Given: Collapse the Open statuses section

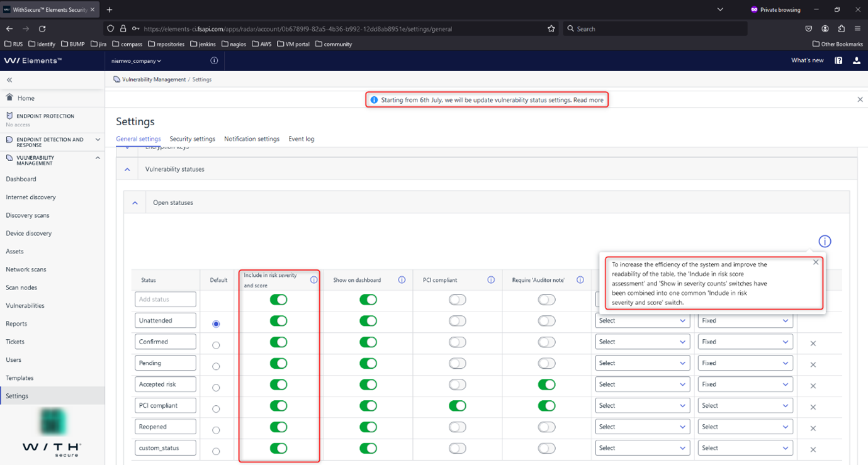Looking at the screenshot, I should pyautogui.click(x=135, y=203).
